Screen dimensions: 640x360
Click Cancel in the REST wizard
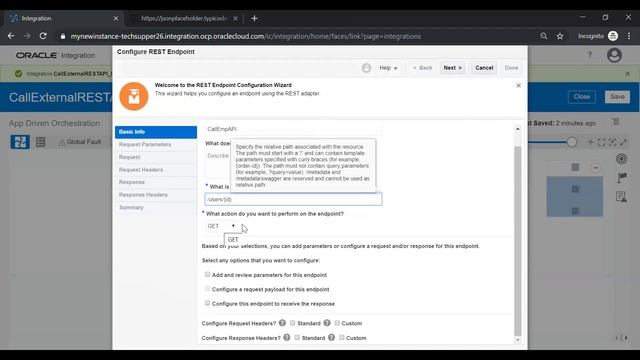click(484, 68)
